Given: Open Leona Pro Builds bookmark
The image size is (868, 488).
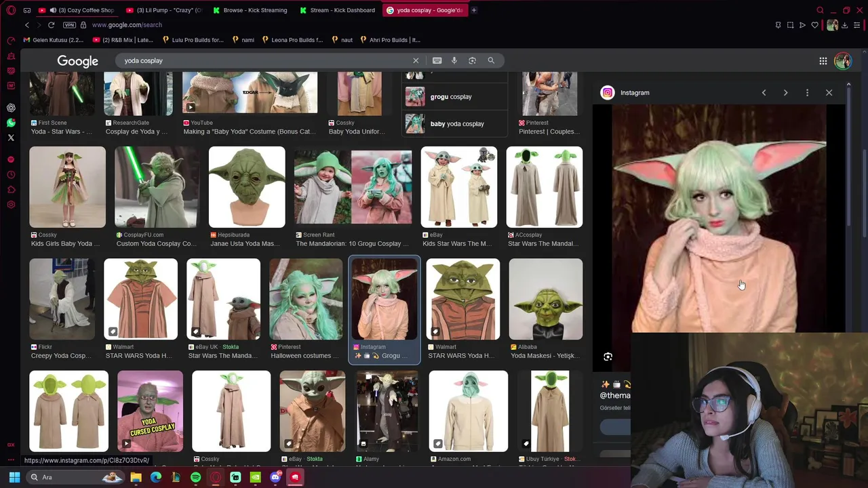Looking at the screenshot, I should [x=292, y=40].
